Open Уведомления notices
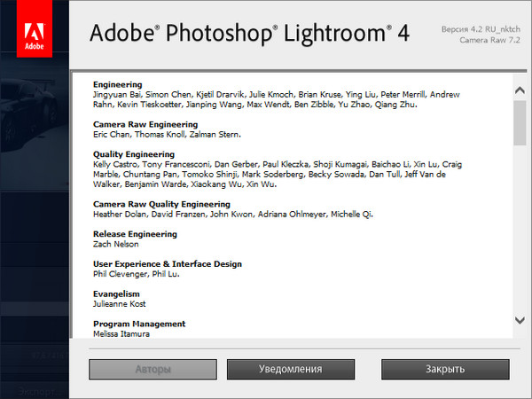532x399 pixels. coord(290,368)
